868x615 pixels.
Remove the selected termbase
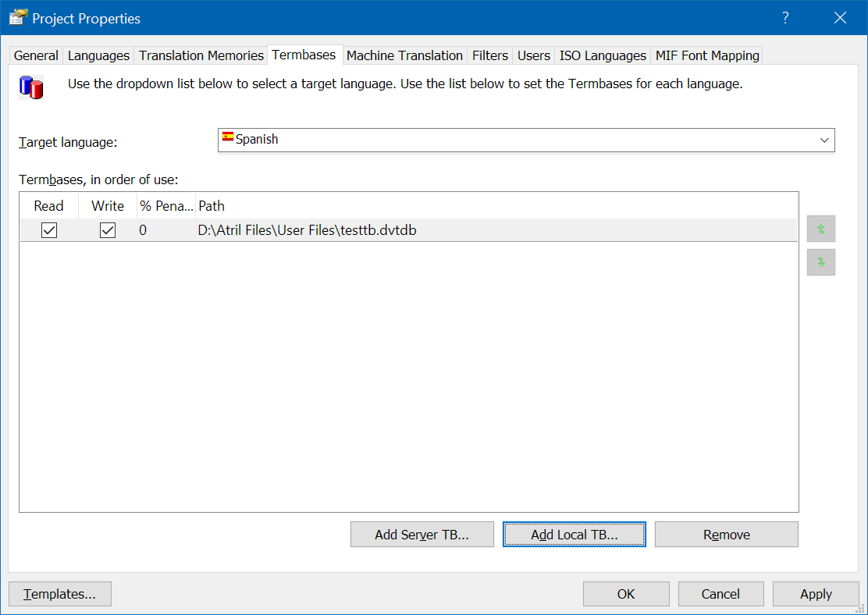pos(726,535)
